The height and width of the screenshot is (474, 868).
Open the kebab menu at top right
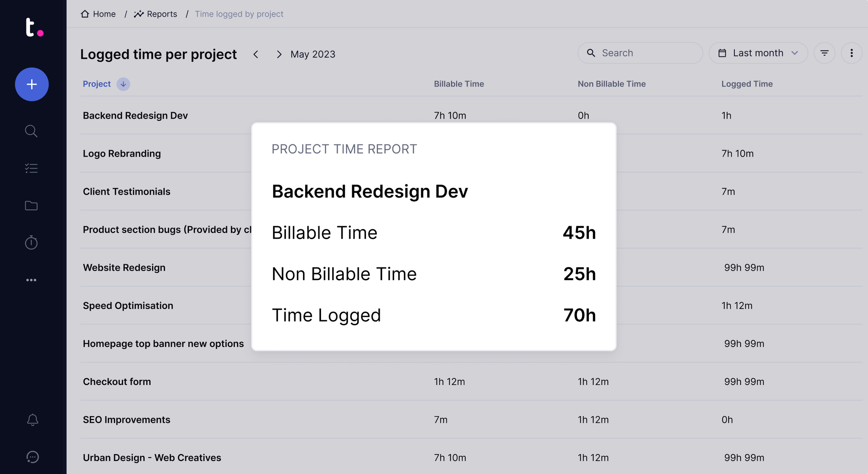pos(852,53)
